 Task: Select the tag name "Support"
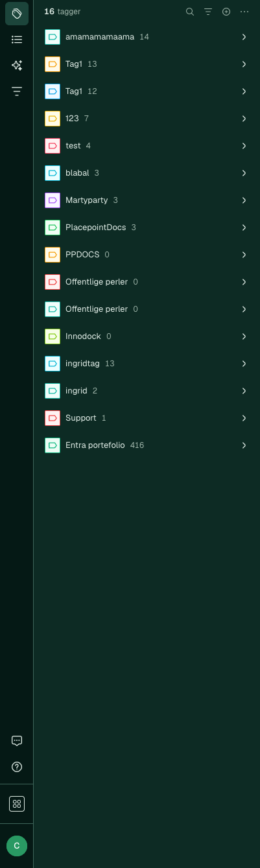pyautogui.click(x=81, y=418)
